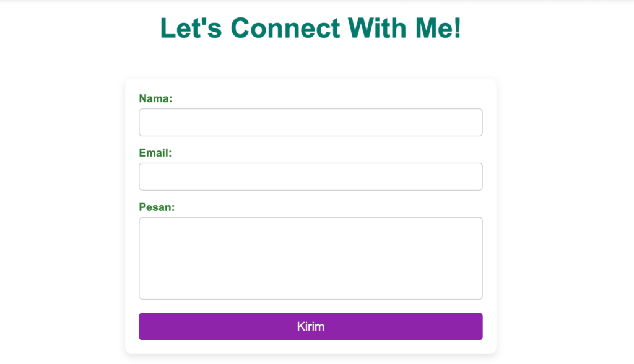This screenshot has height=364, width=634.
Task: Click the Kirim button text label
Action: tap(310, 326)
